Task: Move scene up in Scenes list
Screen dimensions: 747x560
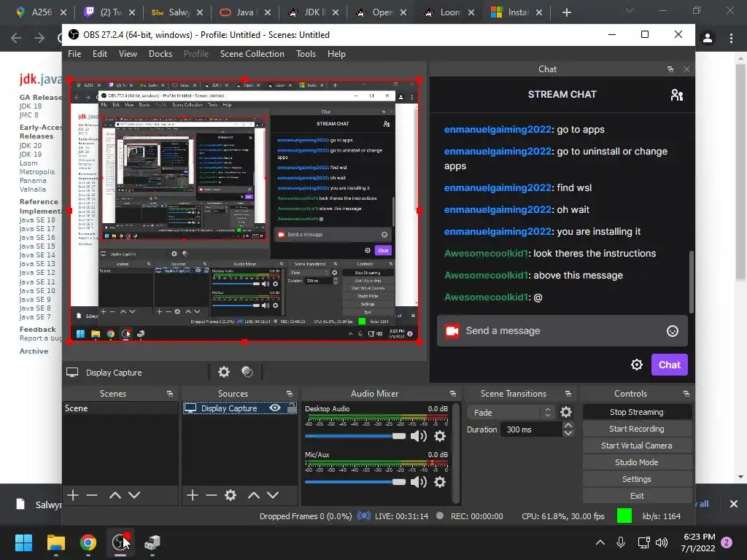Action: [115, 495]
